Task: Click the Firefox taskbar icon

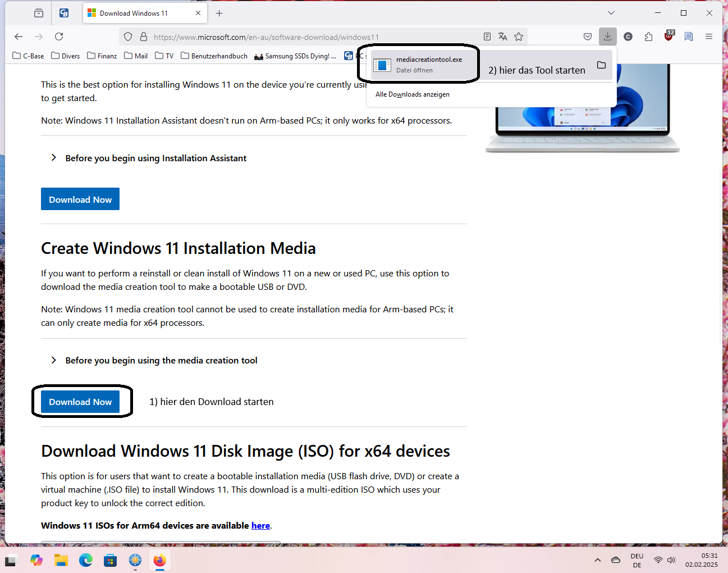Action: click(160, 560)
